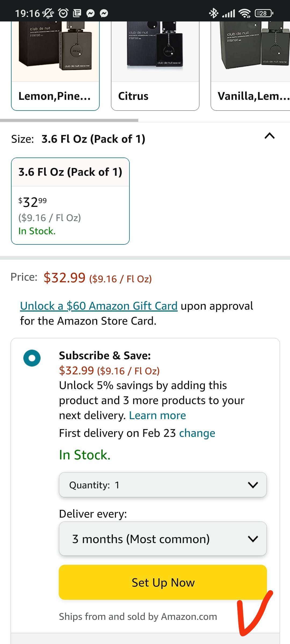
Task: Tap the first Messenger notification icon
Action: (x=90, y=13)
